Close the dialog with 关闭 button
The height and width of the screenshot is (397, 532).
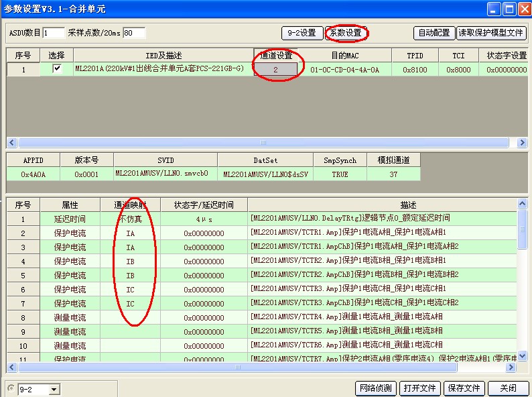pos(507,388)
